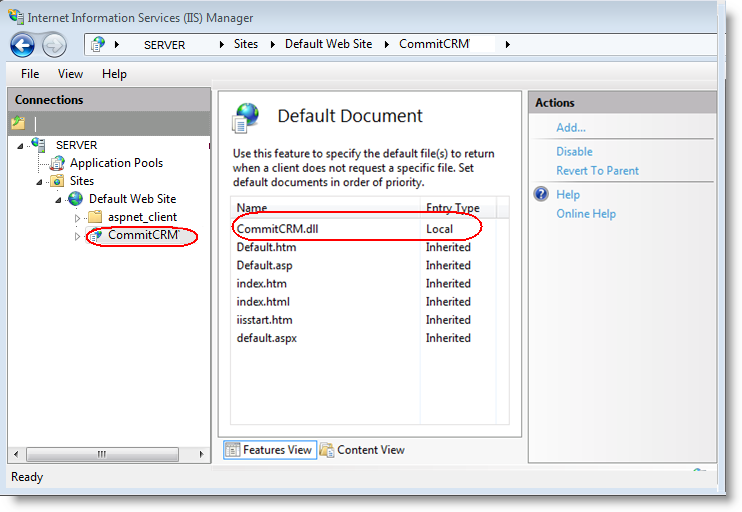
Task: Click the Application Pools icon in tree
Action: pos(57,163)
